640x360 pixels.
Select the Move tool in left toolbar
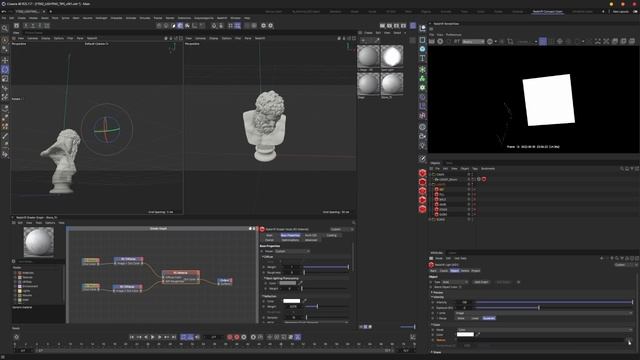pos(5,60)
